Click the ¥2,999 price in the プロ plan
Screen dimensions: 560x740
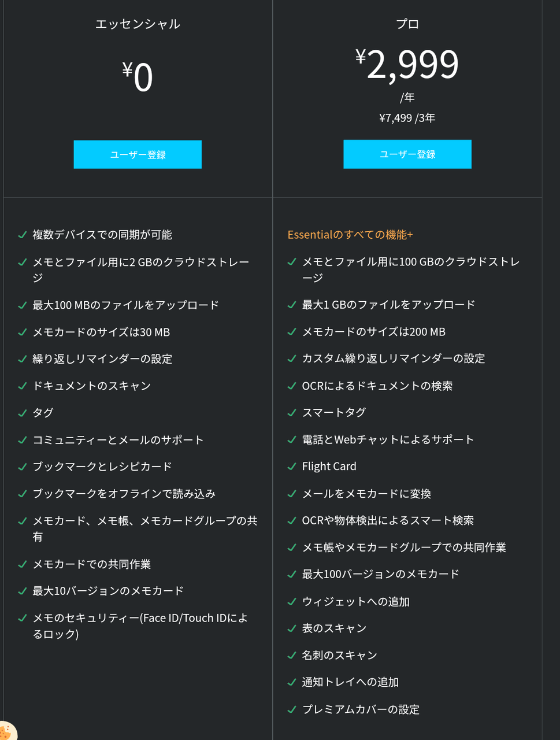tap(407, 64)
